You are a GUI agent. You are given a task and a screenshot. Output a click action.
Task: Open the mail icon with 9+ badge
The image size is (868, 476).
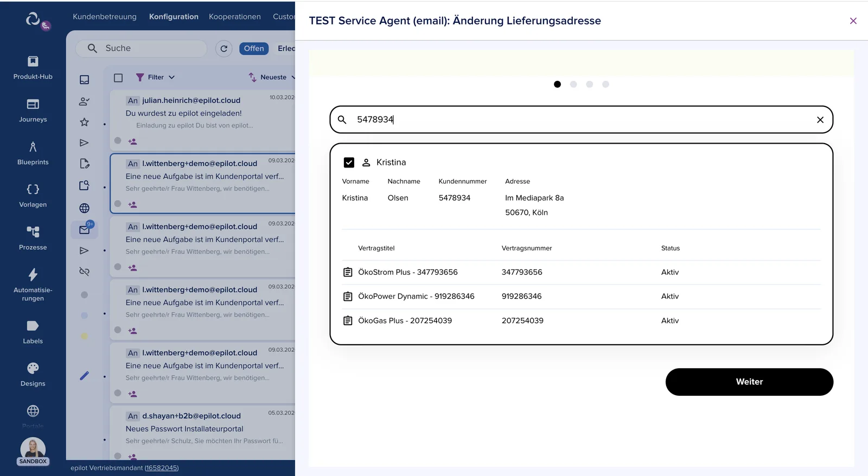[x=84, y=229]
